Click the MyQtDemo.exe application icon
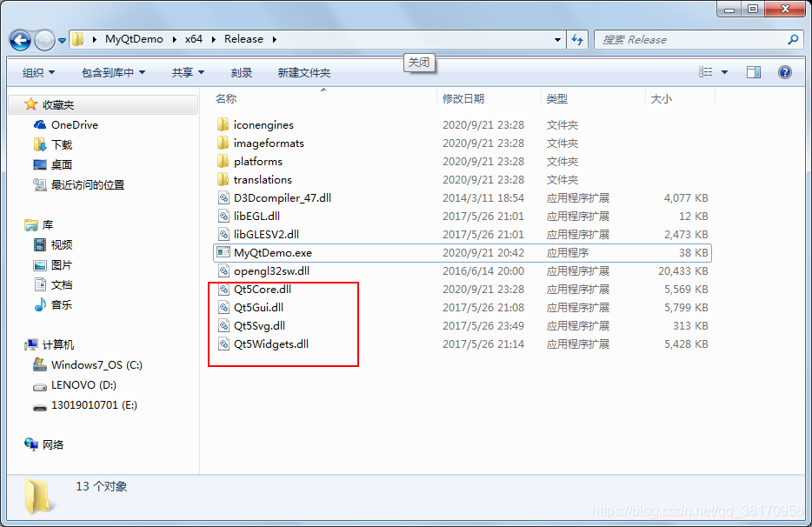812x527 pixels. (x=223, y=252)
